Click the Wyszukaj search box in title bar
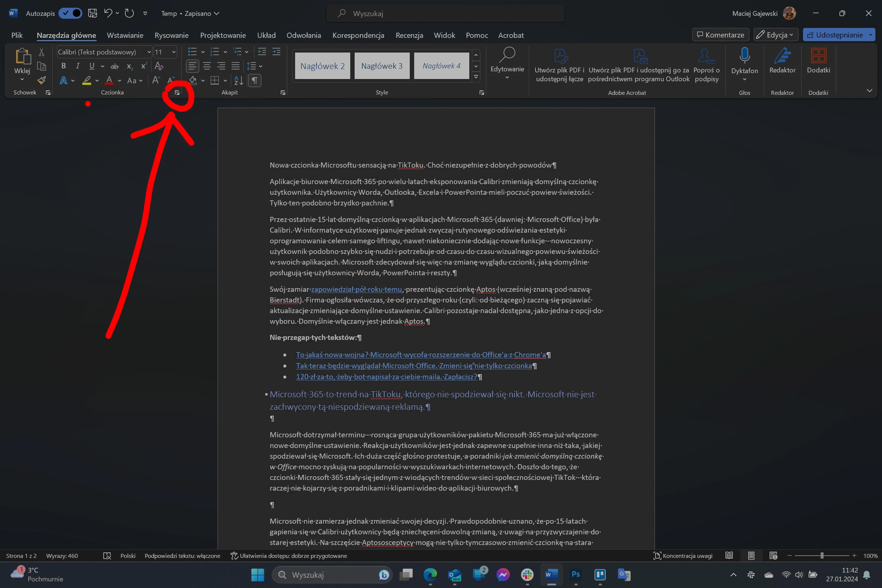This screenshot has height=588, width=882. [x=445, y=14]
